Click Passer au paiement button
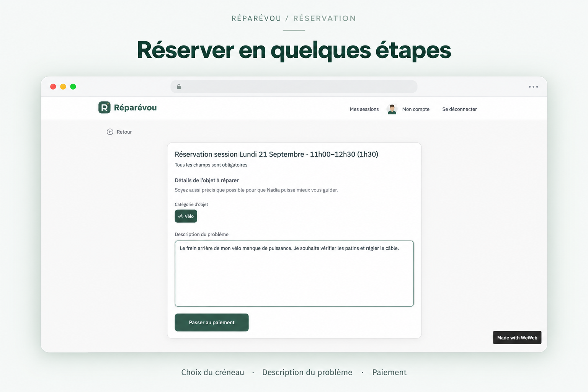The image size is (588, 392). pyautogui.click(x=212, y=322)
